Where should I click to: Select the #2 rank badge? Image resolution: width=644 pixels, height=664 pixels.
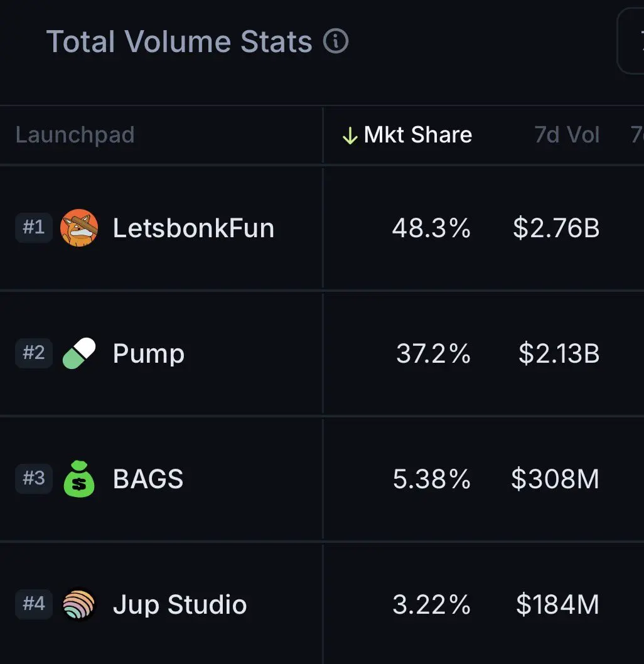tap(34, 353)
